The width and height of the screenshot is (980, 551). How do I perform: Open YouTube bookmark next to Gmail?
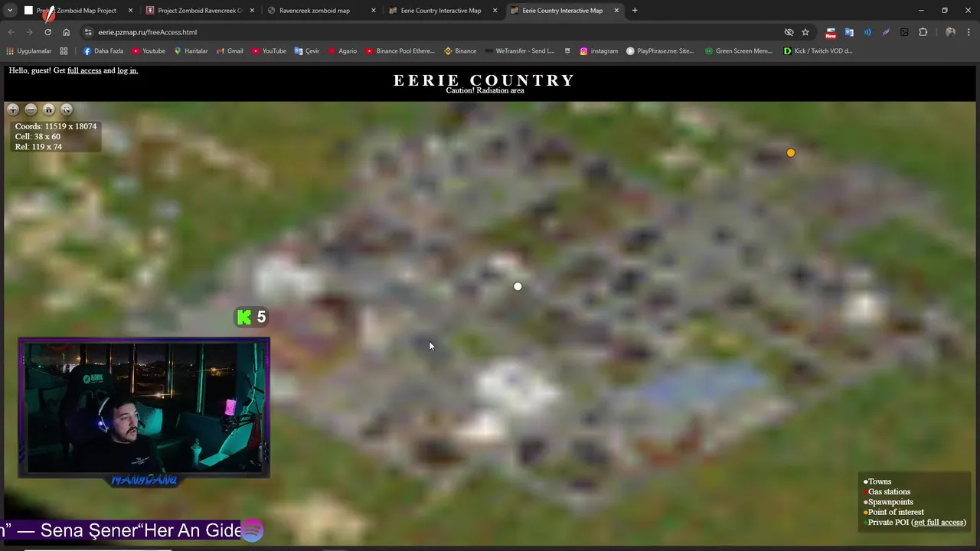(269, 51)
